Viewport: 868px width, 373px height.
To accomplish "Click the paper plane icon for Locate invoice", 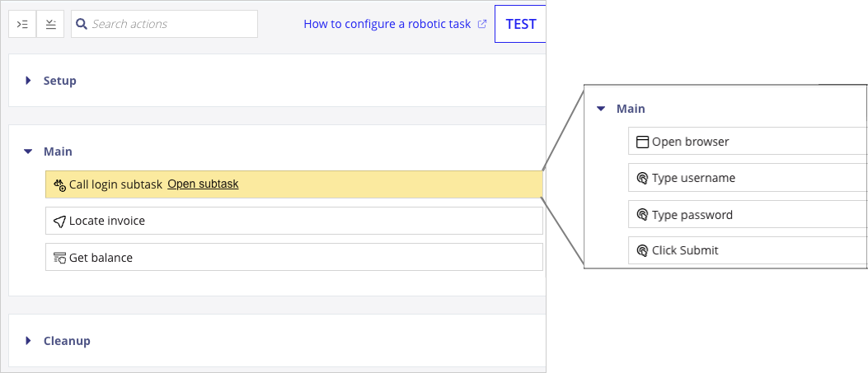I will (59, 221).
